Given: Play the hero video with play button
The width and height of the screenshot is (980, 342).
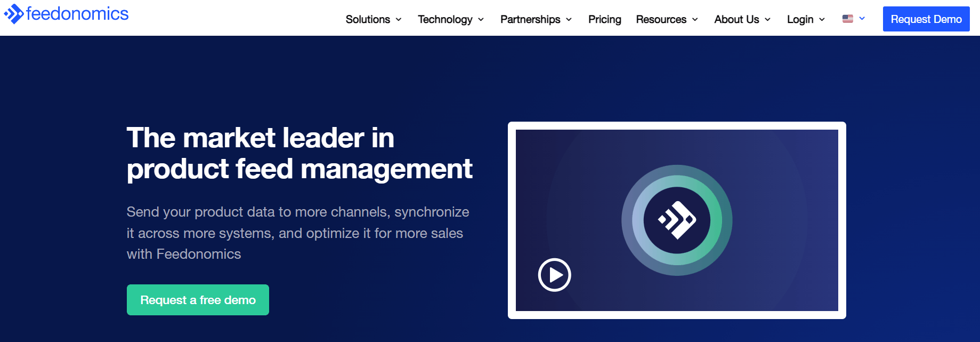Looking at the screenshot, I should (x=554, y=275).
